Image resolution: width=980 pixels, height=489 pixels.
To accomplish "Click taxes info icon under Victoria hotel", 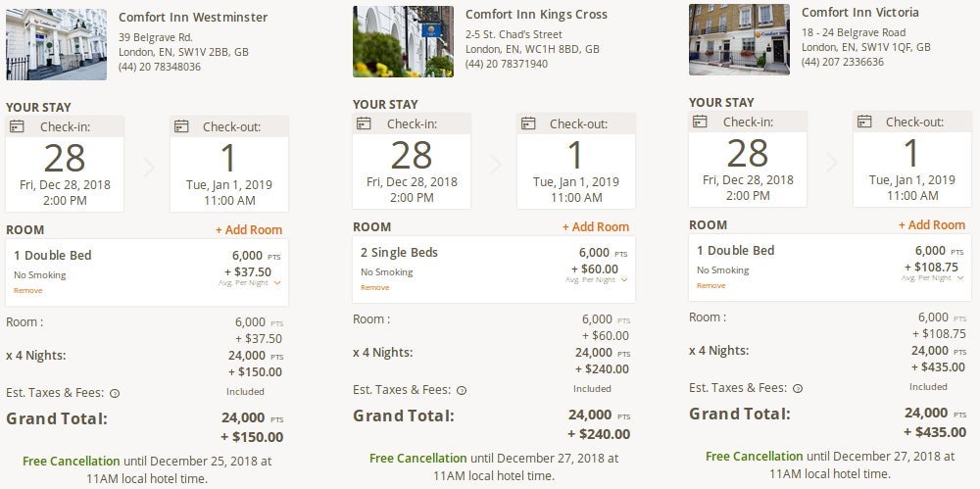I will point(798,388).
